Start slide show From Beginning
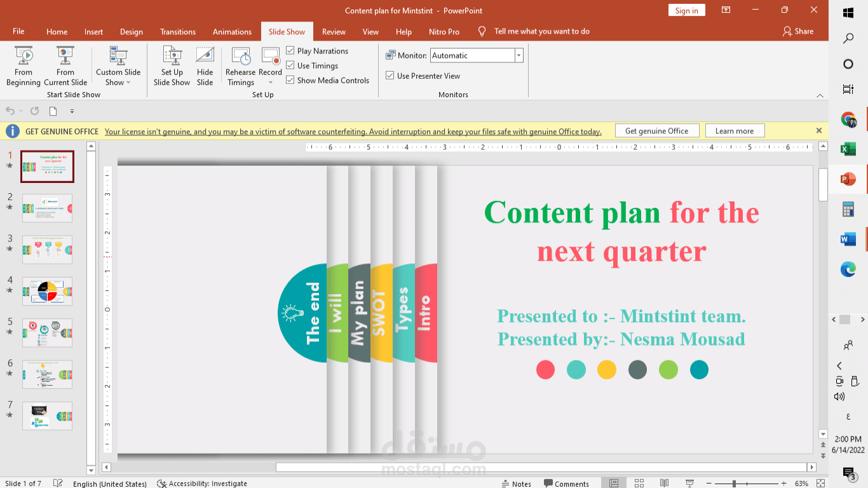This screenshot has height=488, width=868. (24, 66)
